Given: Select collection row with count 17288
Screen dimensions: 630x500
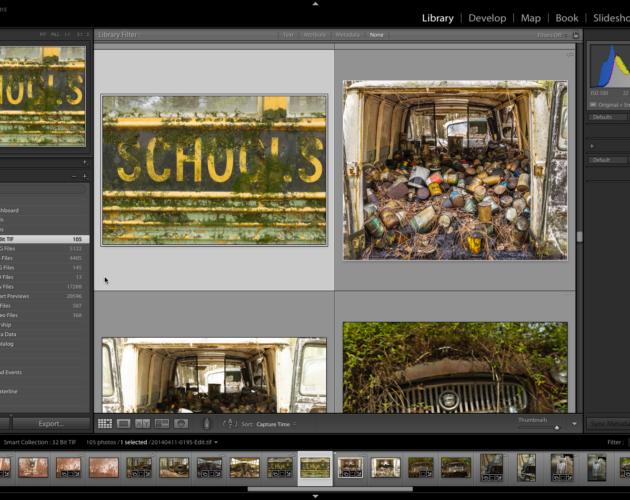Looking at the screenshot, I should (45, 287).
